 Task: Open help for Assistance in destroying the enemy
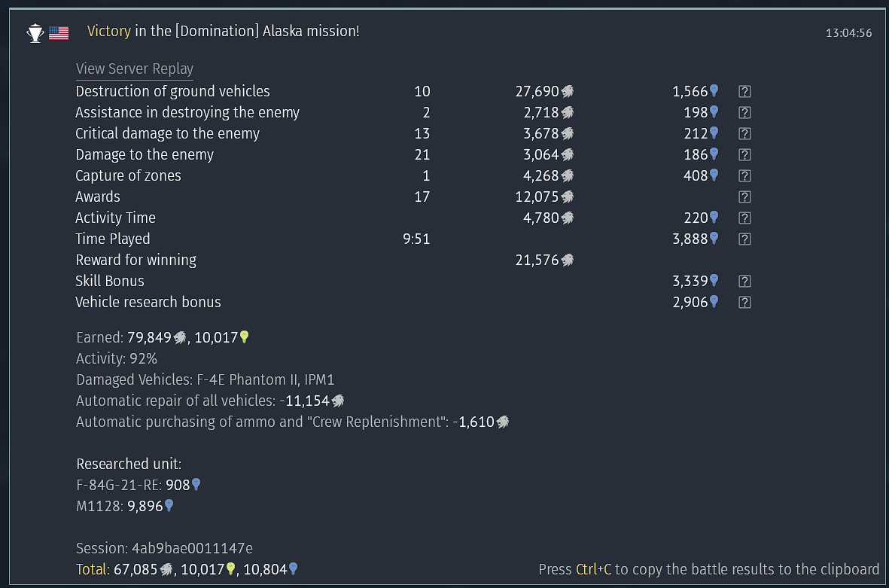click(x=744, y=112)
